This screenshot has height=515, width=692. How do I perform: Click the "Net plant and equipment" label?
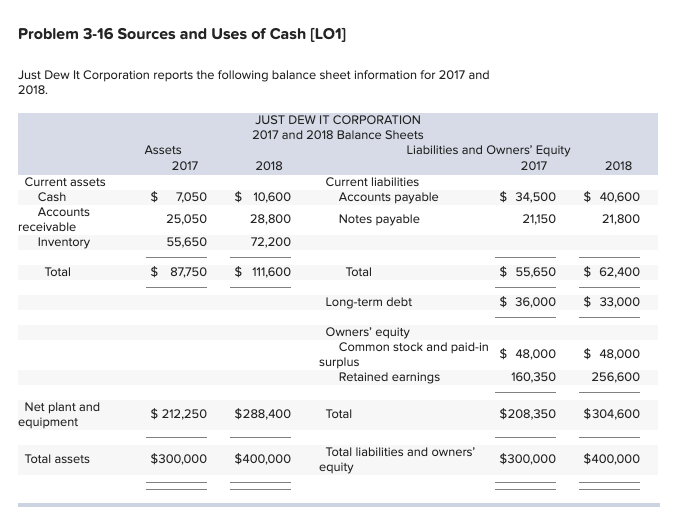(59, 414)
